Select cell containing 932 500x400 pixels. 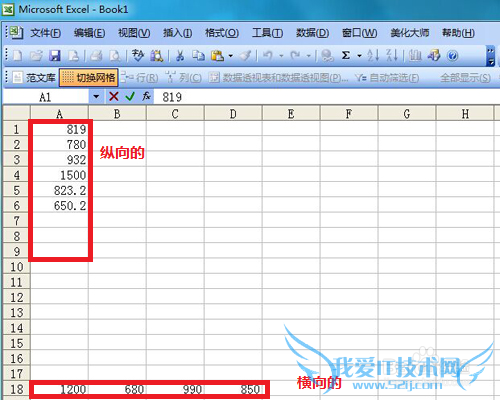click(59, 160)
